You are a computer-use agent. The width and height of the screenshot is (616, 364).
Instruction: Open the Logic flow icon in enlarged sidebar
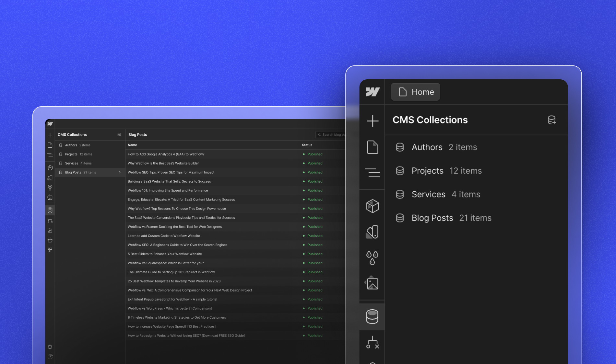pyautogui.click(x=373, y=342)
